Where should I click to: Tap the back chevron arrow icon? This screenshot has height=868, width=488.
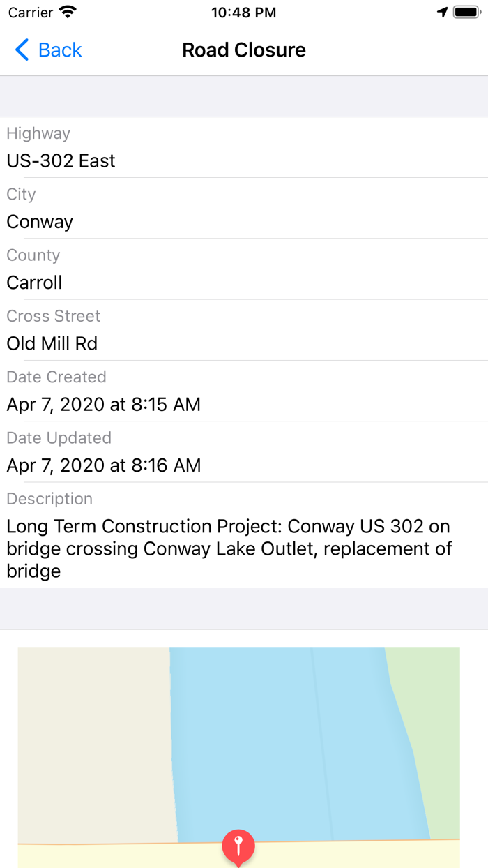(20, 50)
